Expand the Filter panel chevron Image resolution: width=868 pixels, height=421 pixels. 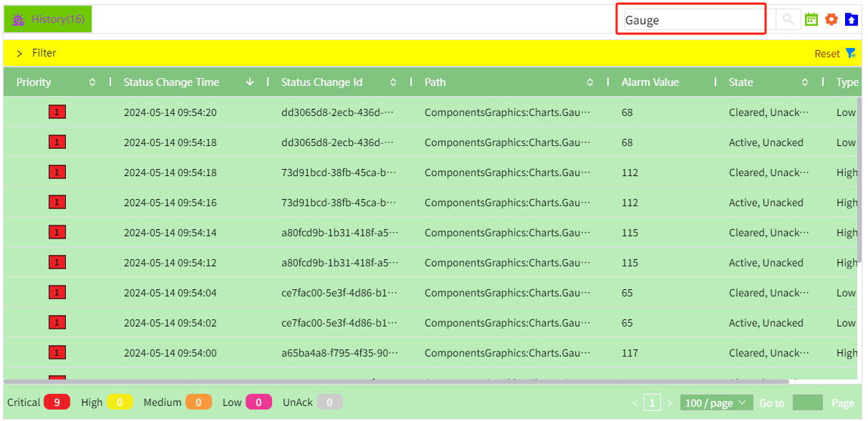(19, 54)
